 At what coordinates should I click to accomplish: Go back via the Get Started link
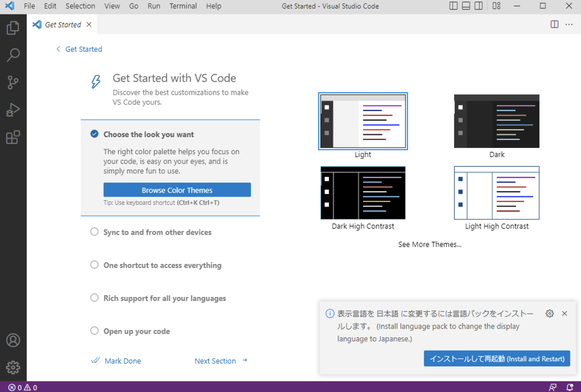click(84, 49)
